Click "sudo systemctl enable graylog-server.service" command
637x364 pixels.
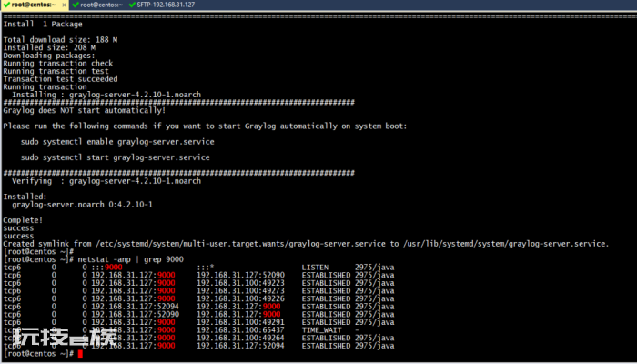pyautogui.click(x=117, y=142)
